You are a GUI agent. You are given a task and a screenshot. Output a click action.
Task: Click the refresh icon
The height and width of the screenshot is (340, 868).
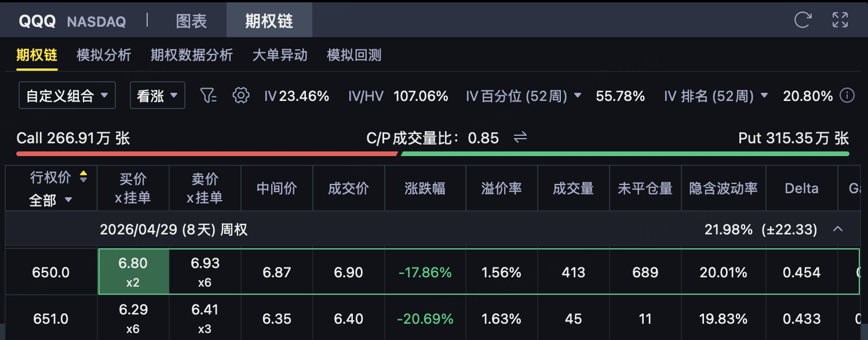coord(803,20)
